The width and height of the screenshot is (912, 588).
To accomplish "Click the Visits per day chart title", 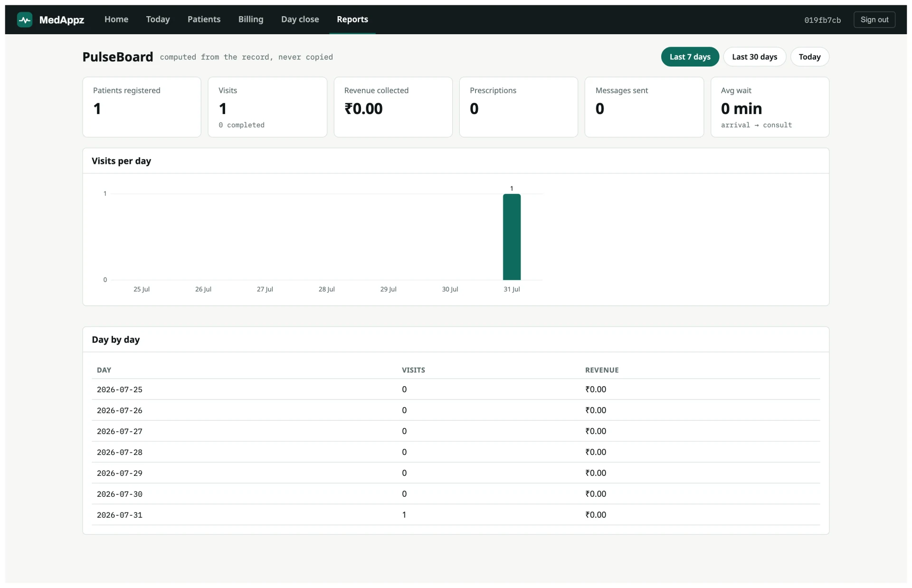I will (x=121, y=161).
